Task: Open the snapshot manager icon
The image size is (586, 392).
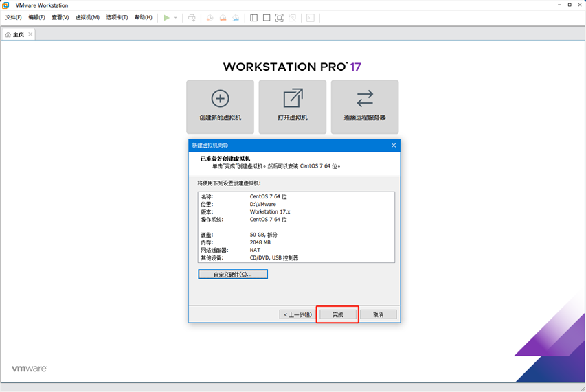Action: 236,18
